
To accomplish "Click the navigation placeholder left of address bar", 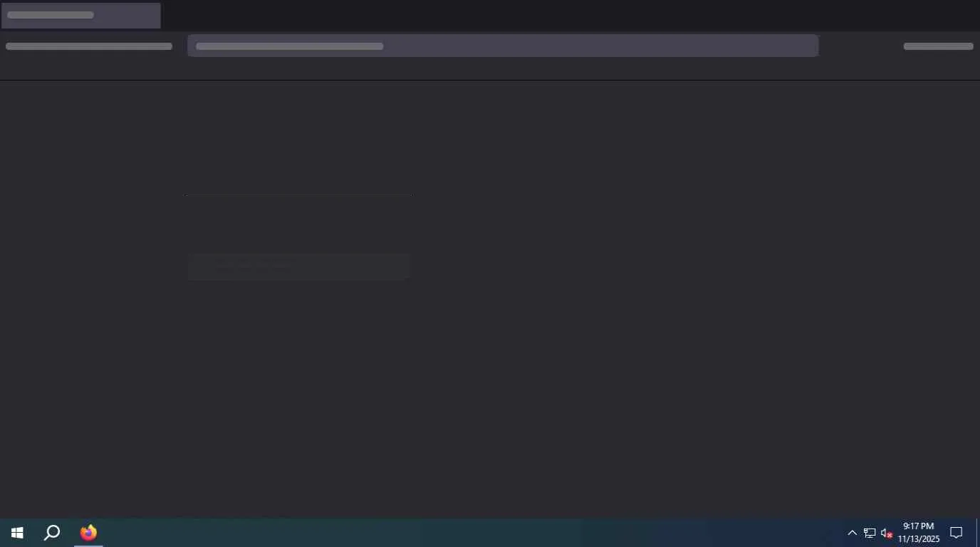I will (x=89, y=46).
